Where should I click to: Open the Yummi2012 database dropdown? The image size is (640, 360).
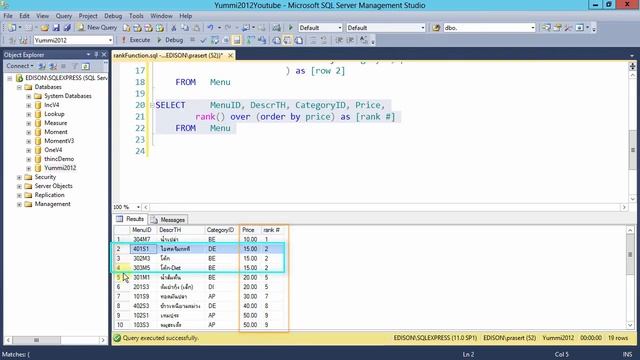pos(110,40)
